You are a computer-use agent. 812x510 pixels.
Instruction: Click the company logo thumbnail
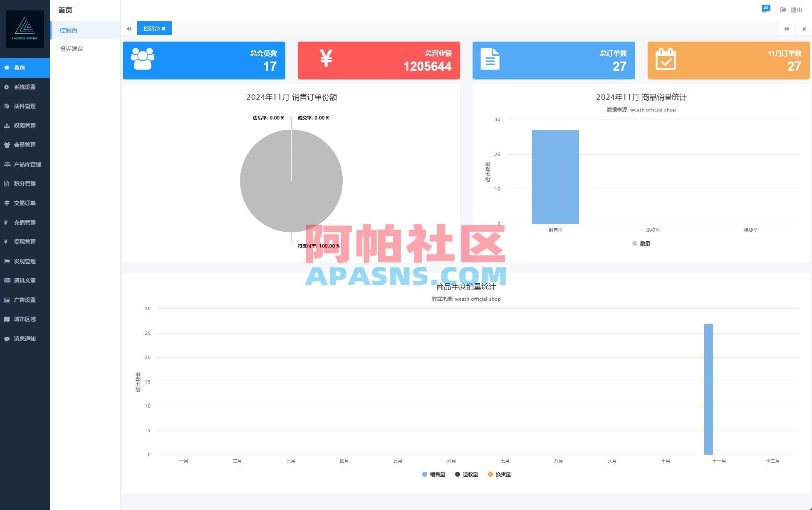coord(25,29)
